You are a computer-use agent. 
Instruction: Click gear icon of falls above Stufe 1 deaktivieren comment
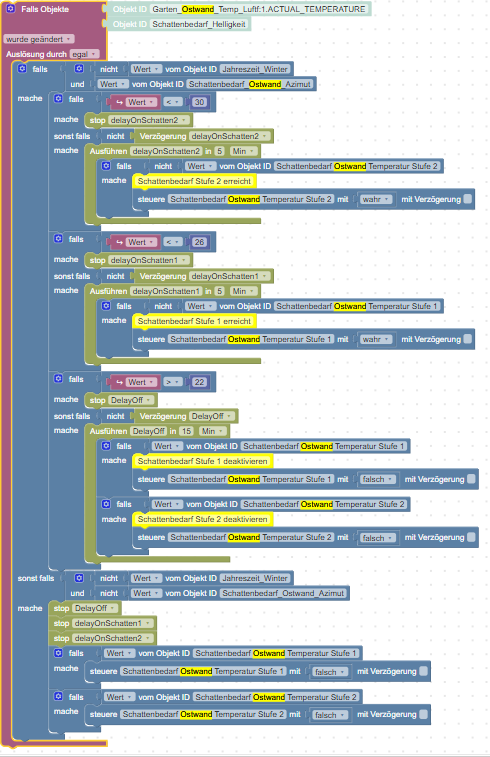(x=106, y=446)
